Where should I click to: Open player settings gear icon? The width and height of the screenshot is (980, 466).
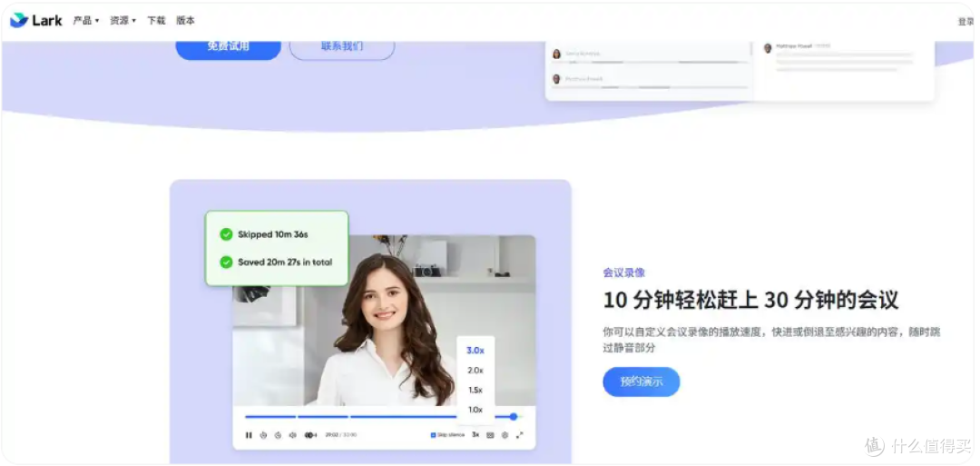pyautogui.click(x=505, y=435)
